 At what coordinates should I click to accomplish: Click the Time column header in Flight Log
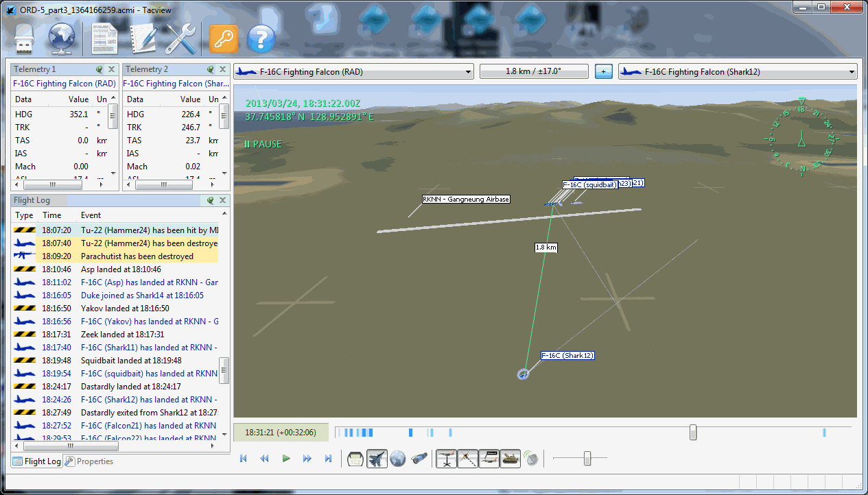(x=51, y=215)
